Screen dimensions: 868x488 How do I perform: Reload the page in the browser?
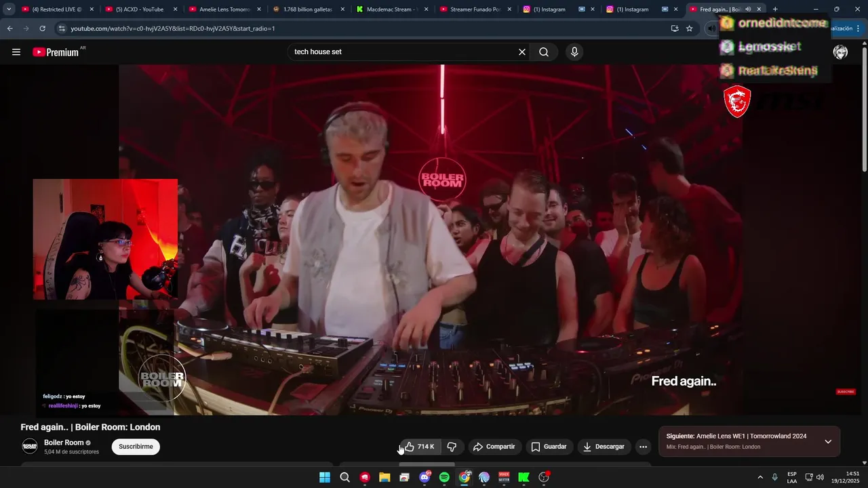click(x=42, y=28)
